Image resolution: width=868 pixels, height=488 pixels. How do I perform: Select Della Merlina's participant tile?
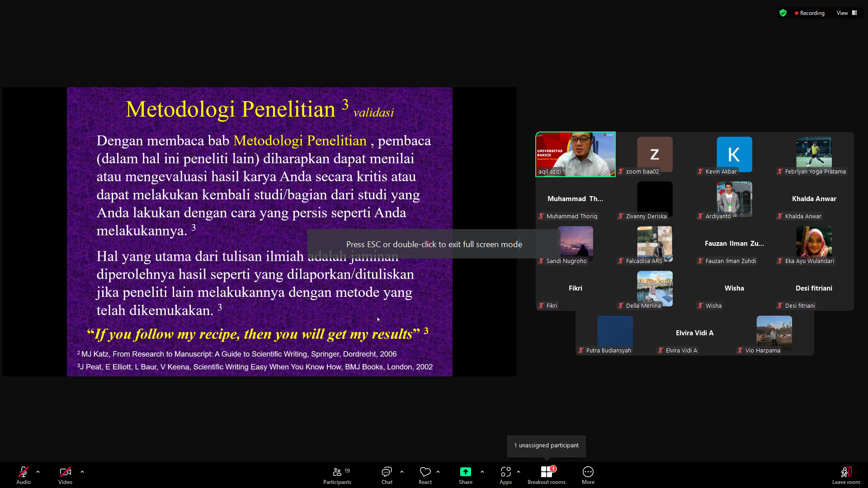click(655, 288)
